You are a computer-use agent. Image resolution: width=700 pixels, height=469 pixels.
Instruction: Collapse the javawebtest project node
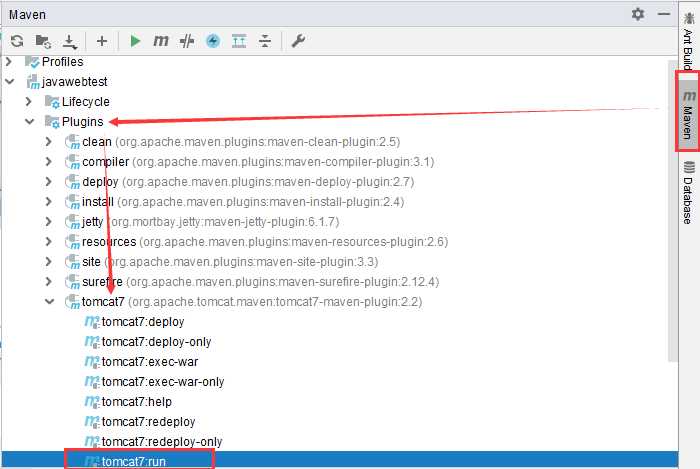click(x=9, y=82)
